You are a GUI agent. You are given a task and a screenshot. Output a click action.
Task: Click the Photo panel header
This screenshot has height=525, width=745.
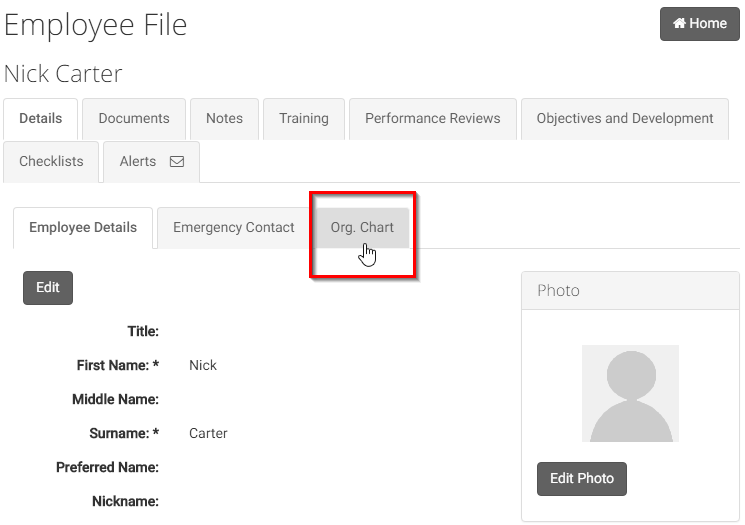point(630,291)
